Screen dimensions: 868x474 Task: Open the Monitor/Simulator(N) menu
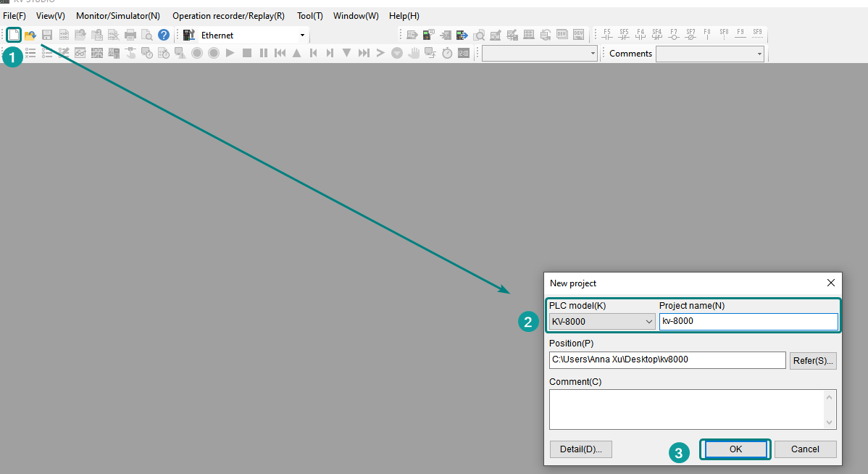[x=118, y=15]
